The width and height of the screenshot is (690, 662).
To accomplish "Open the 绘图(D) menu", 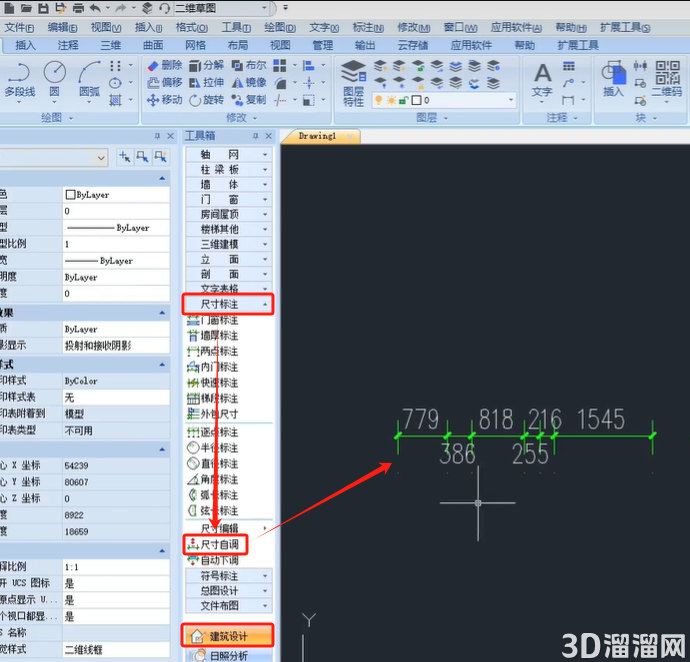I will [280, 28].
